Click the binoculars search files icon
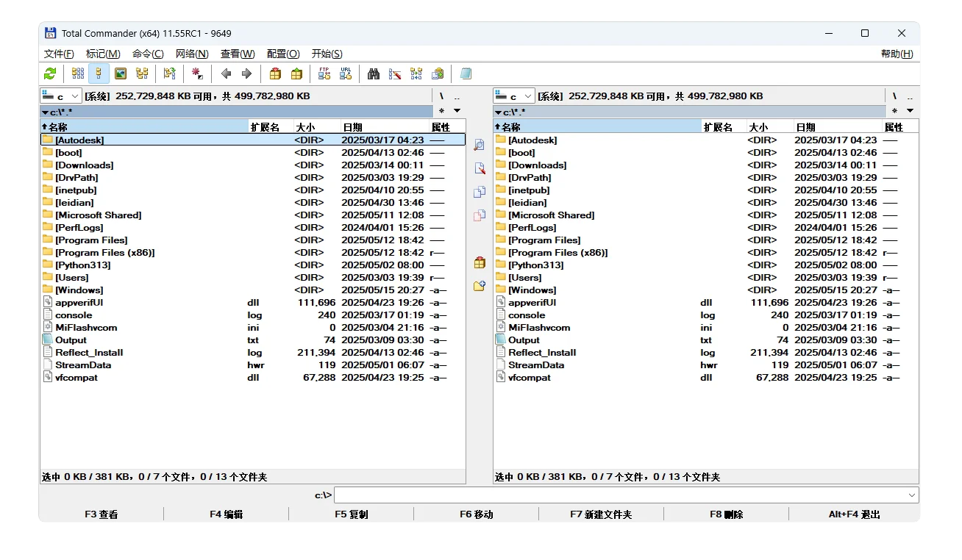This screenshot has width=962, height=560. click(374, 73)
